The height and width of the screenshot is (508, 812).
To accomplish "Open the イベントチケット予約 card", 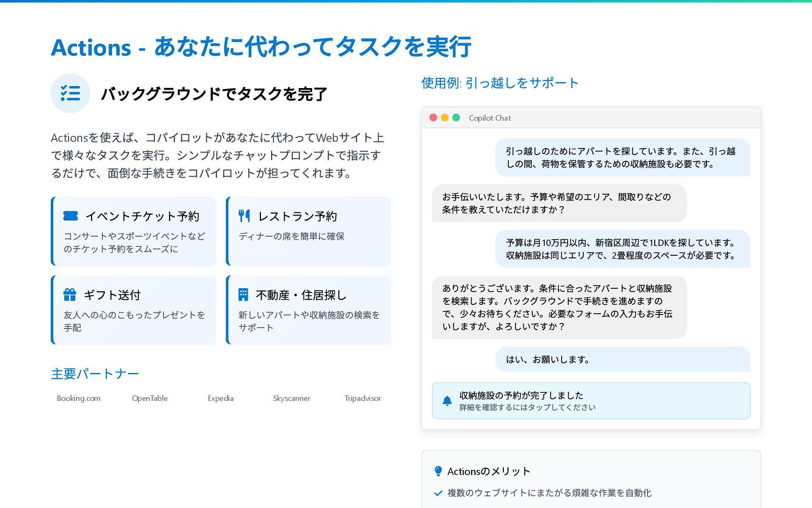I will pos(134,231).
